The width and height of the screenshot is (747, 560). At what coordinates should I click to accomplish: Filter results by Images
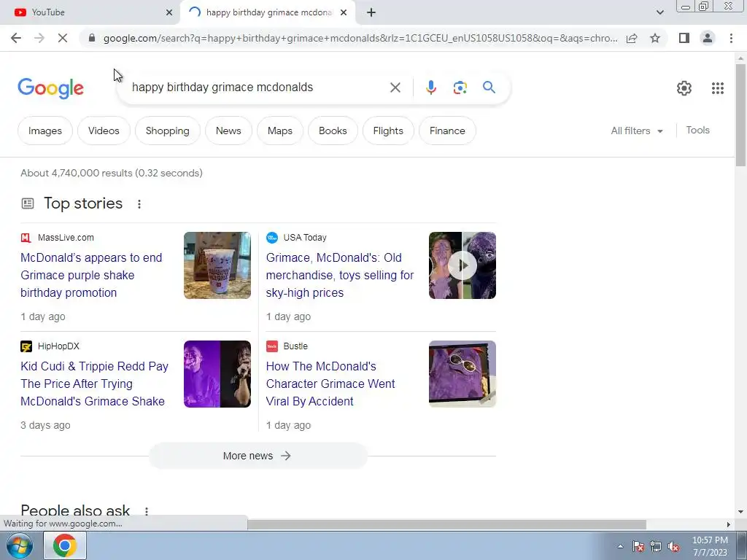coord(44,131)
